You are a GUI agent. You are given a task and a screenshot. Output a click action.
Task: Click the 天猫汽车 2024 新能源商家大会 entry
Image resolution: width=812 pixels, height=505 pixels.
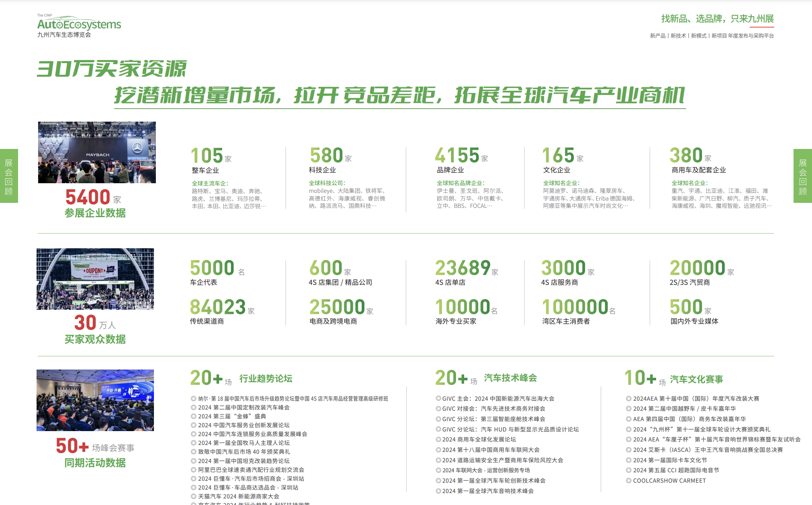pos(235,497)
